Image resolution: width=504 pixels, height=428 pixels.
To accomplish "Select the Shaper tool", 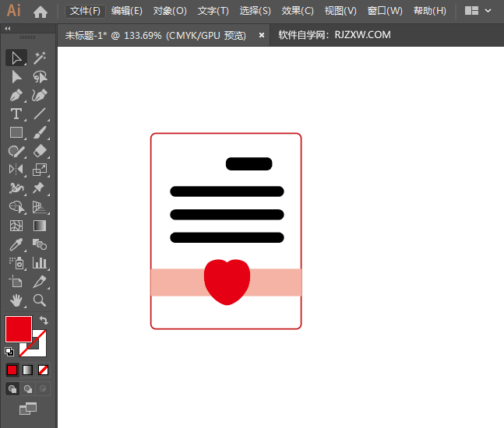I will pos(16,151).
